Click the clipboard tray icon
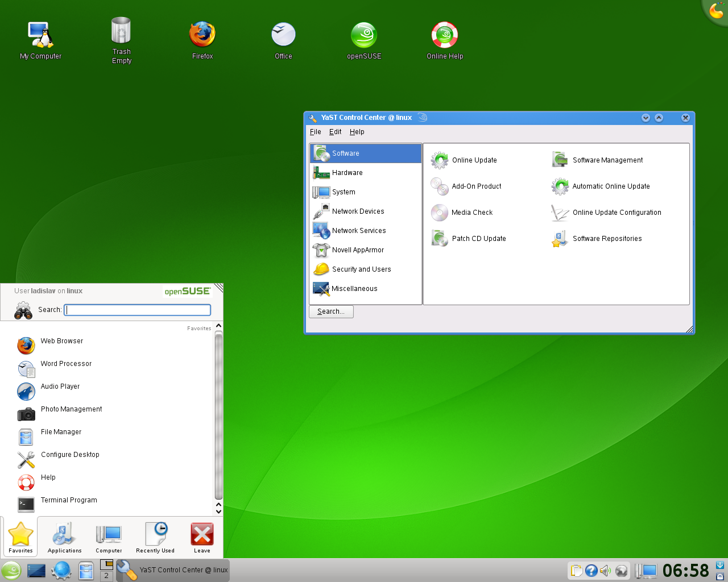728x582 pixels. click(577, 571)
